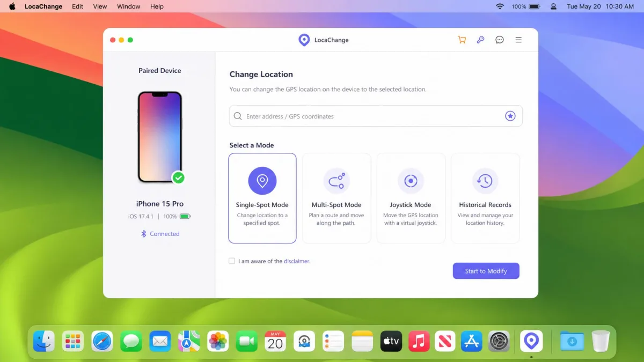Open the shopping cart icon

click(x=462, y=40)
